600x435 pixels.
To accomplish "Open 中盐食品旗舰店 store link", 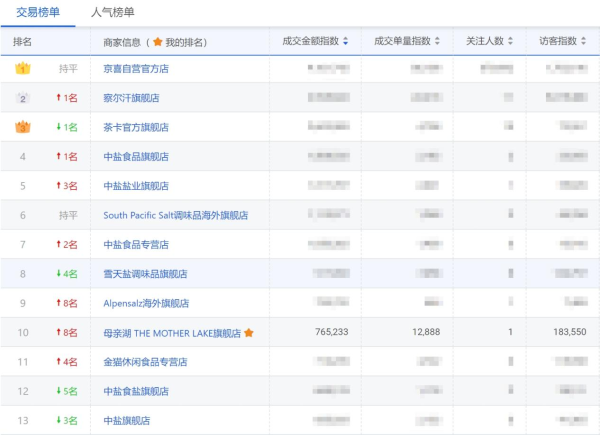I will (x=136, y=156).
